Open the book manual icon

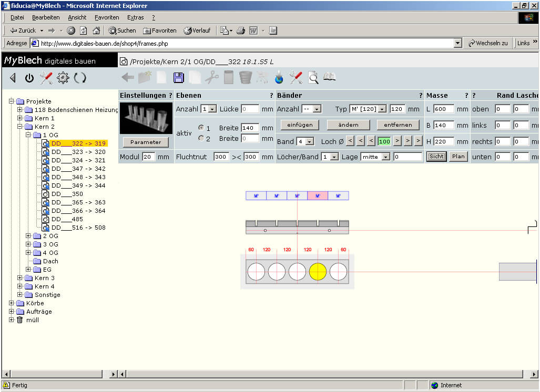(x=330, y=77)
